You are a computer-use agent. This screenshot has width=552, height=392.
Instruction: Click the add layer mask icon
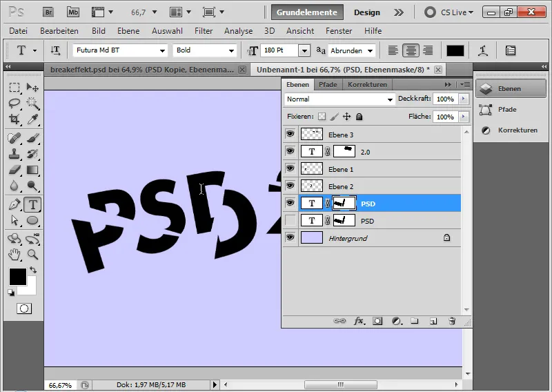coord(377,321)
